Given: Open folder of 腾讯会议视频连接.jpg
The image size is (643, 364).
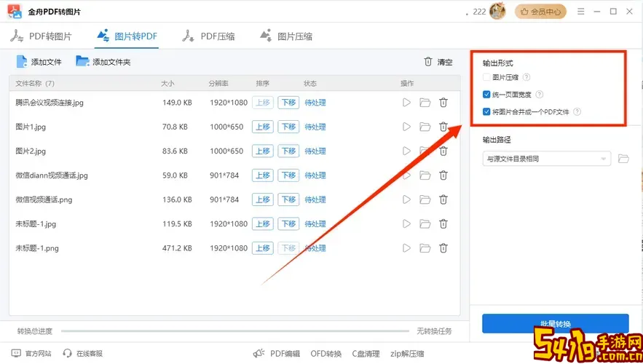Looking at the screenshot, I should coord(425,103).
